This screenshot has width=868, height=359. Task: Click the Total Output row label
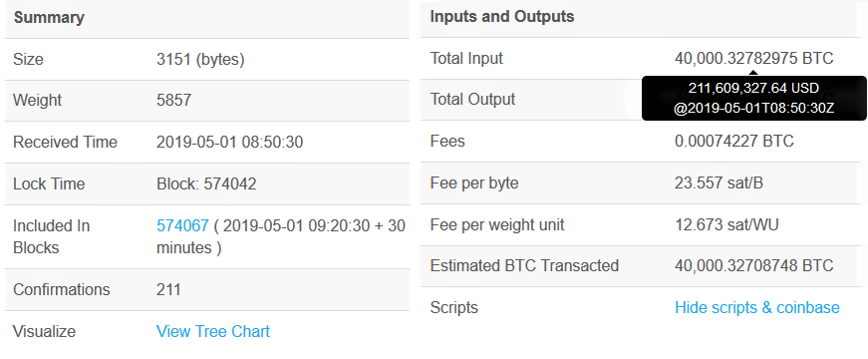click(472, 99)
